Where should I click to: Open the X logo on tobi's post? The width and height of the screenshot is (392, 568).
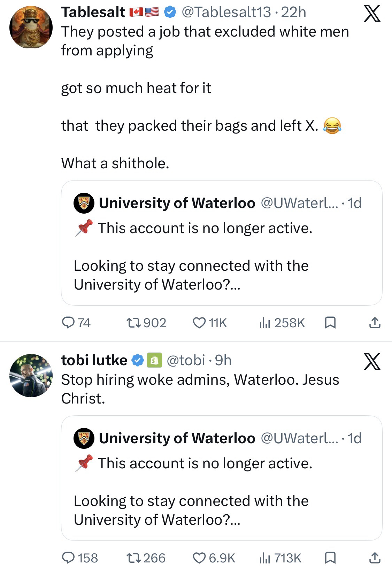click(x=372, y=361)
